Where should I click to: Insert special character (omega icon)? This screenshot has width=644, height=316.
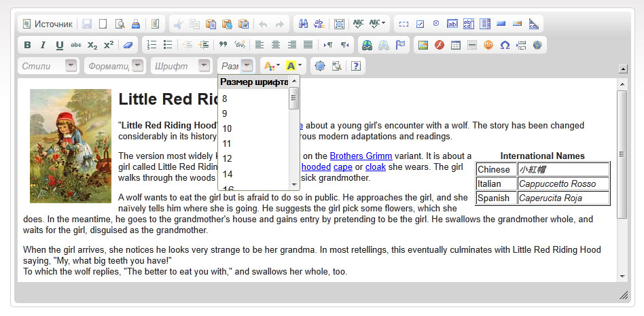point(505,46)
